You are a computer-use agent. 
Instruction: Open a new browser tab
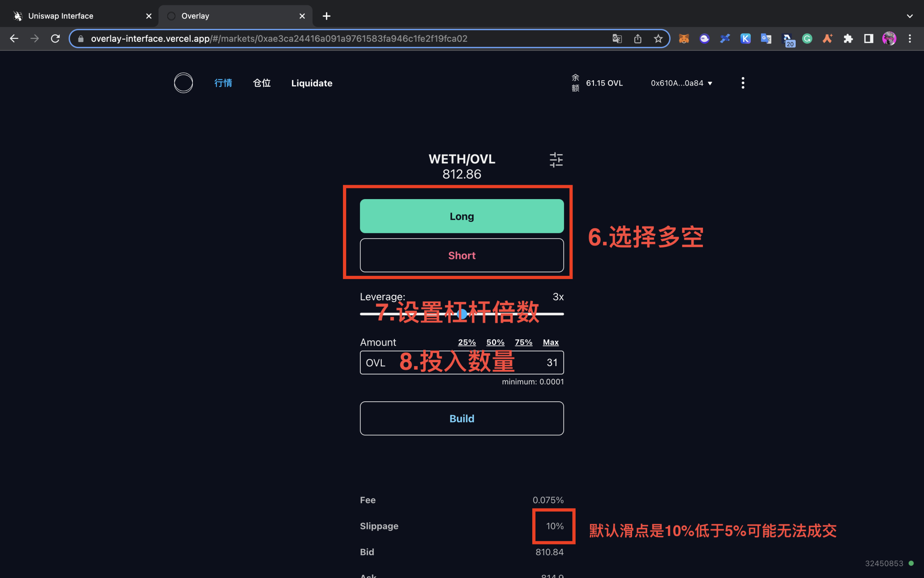point(327,16)
